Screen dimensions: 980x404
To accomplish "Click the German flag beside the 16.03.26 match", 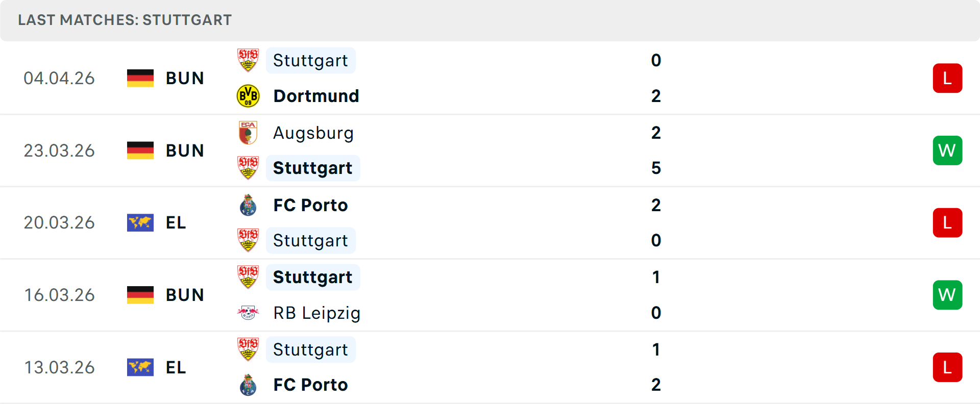I will pos(140,295).
